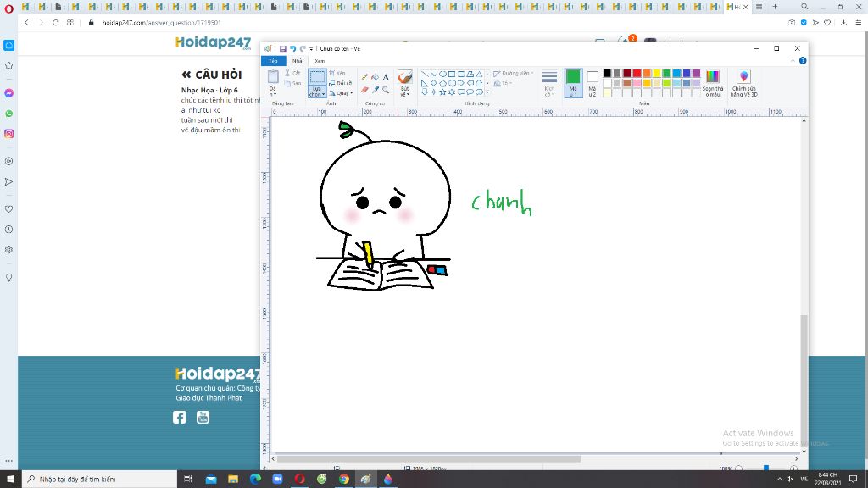This screenshot has width=868, height=488.
Task: Switch to the Xem (View) ribbon tab
Action: tap(320, 61)
